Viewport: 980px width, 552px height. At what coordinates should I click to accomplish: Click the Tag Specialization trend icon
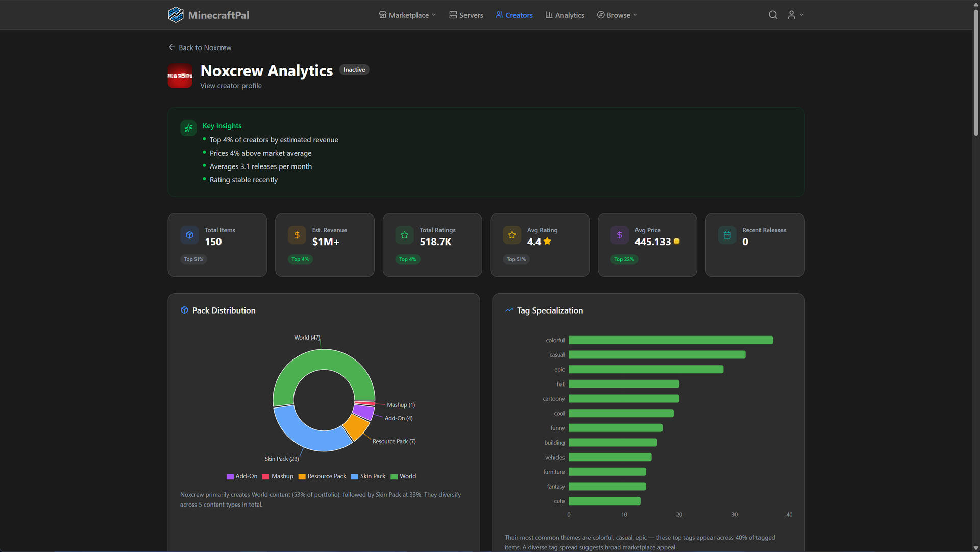click(x=508, y=310)
